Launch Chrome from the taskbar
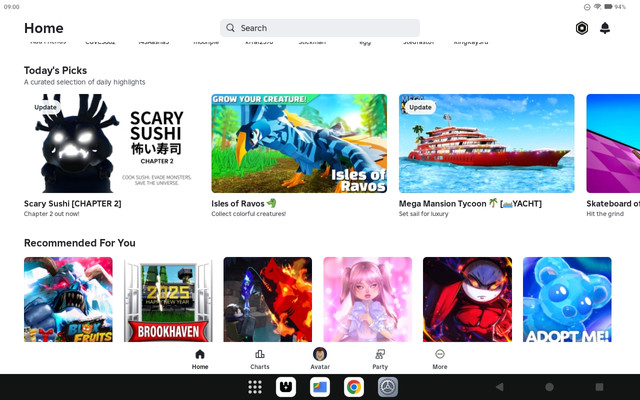640x400 pixels. 353,387
